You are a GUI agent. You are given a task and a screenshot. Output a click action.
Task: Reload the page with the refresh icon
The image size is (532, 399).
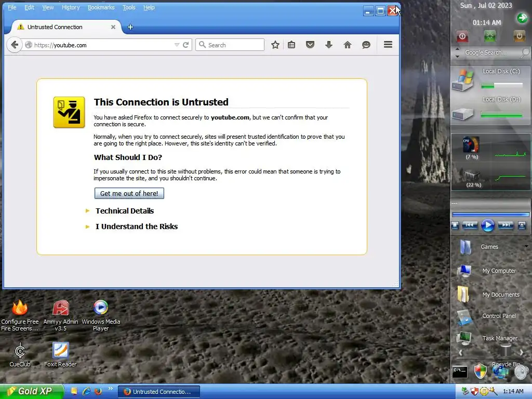185,45
